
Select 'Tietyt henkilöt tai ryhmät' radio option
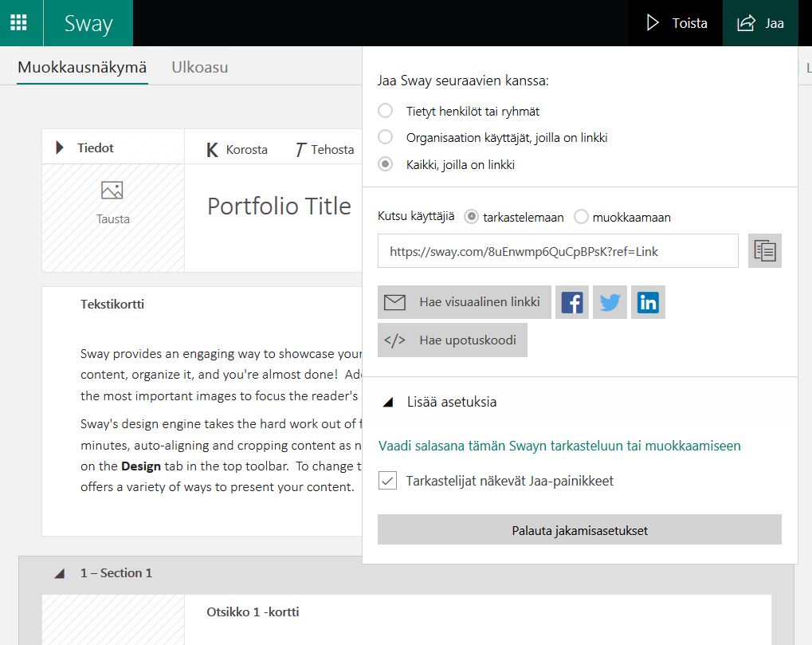[386, 111]
